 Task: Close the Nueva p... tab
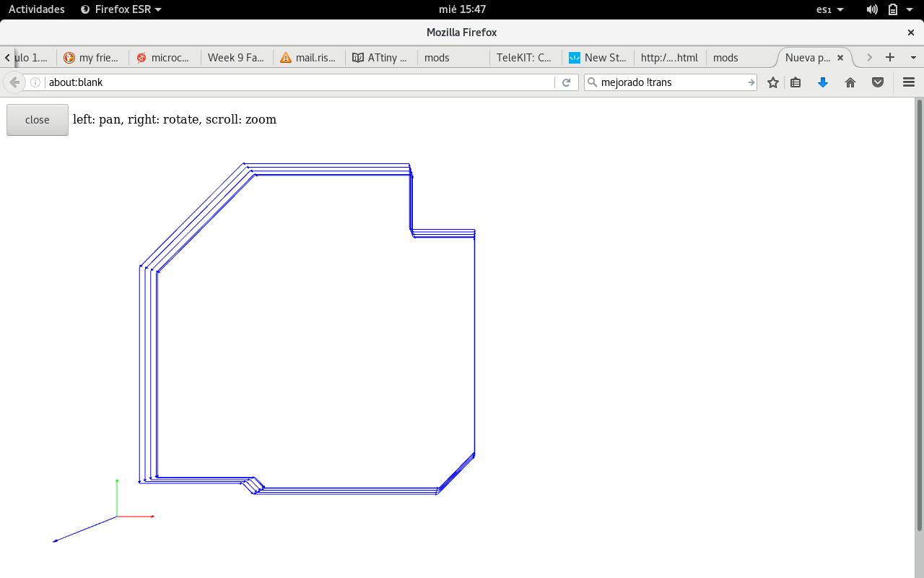tap(840, 58)
